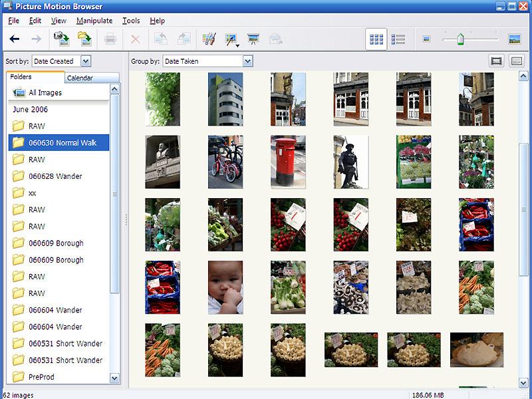Select the modern apartment building thumbnail
The width and height of the screenshot is (532, 399).
[x=225, y=99]
